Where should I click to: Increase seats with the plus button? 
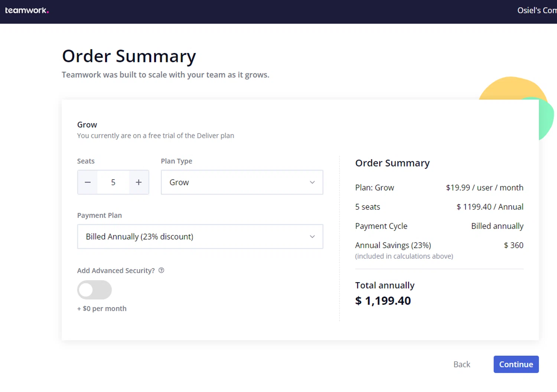click(139, 182)
